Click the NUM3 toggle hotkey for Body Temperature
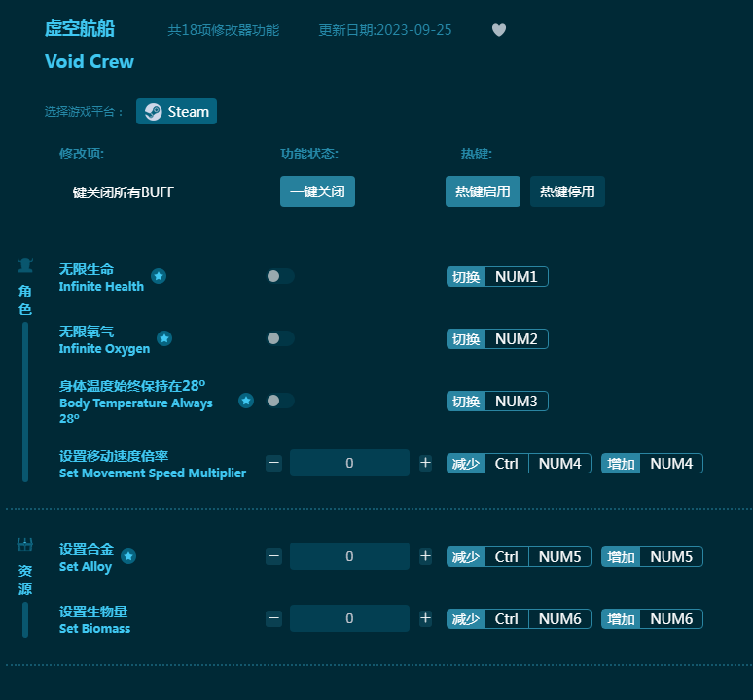This screenshot has height=700, width=753. tap(497, 402)
